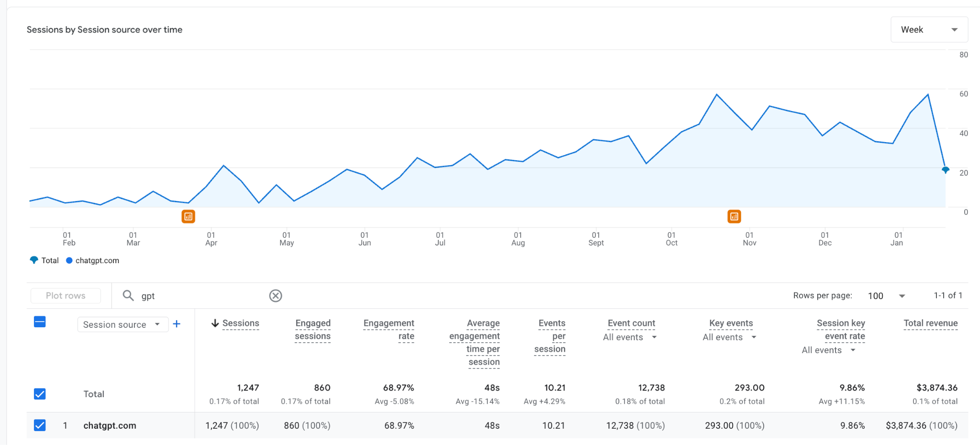Click the Total legend pin icon
This screenshot has width=980, height=445.
click(33, 260)
